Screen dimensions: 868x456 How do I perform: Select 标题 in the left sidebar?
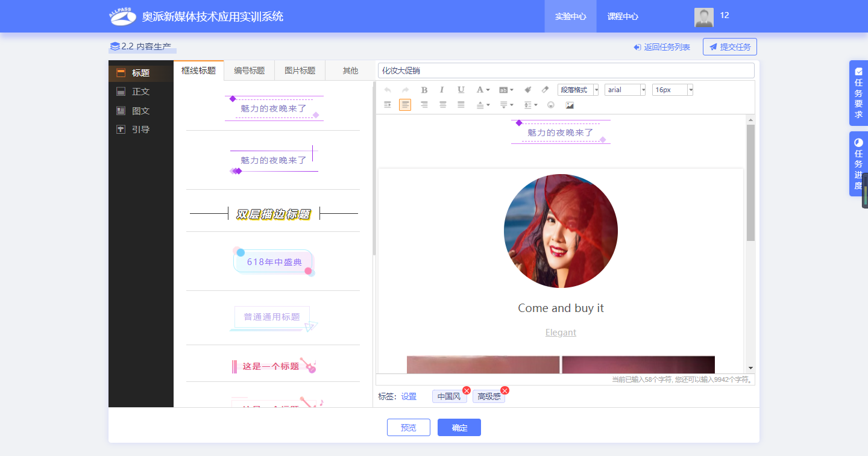tap(141, 73)
